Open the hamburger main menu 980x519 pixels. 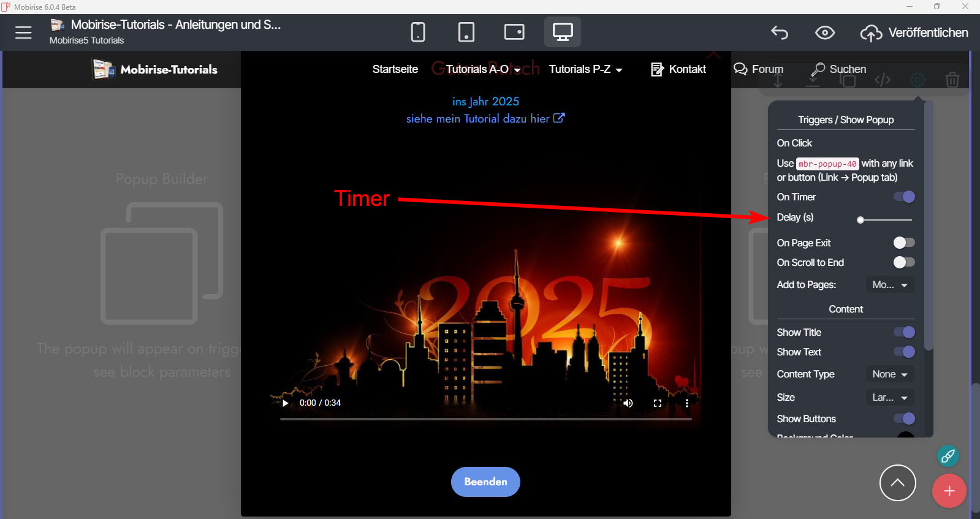[23, 32]
